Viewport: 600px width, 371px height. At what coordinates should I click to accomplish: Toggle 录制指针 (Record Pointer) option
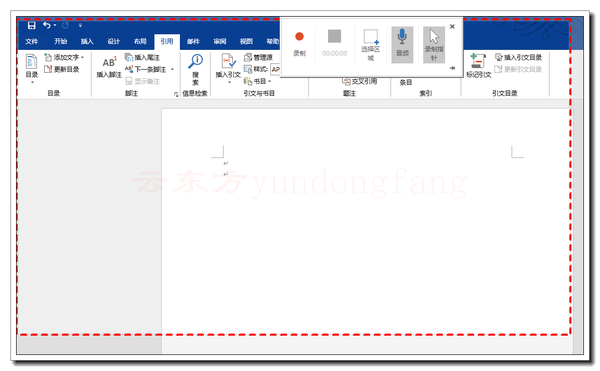[x=434, y=44]
